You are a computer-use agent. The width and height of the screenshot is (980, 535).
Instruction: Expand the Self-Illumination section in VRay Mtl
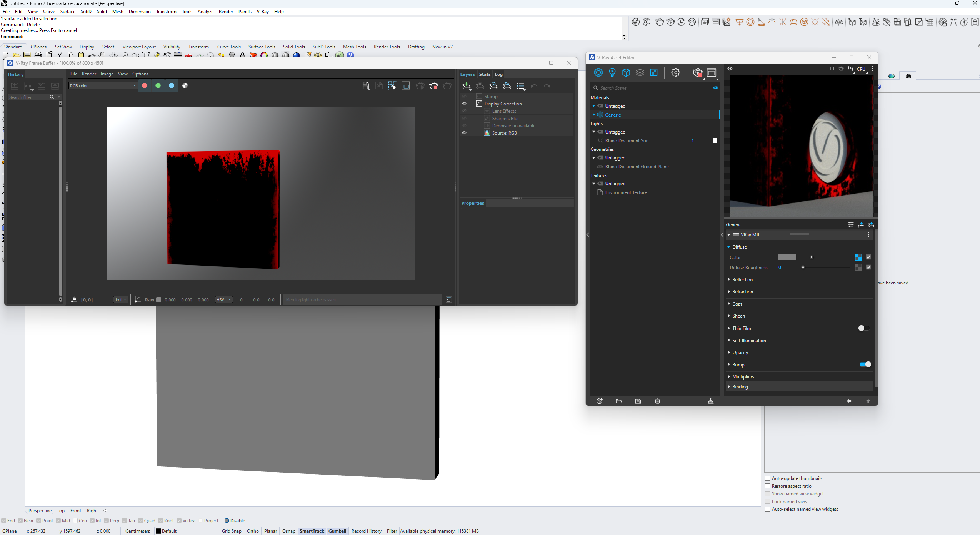click(x=729, y=340)
